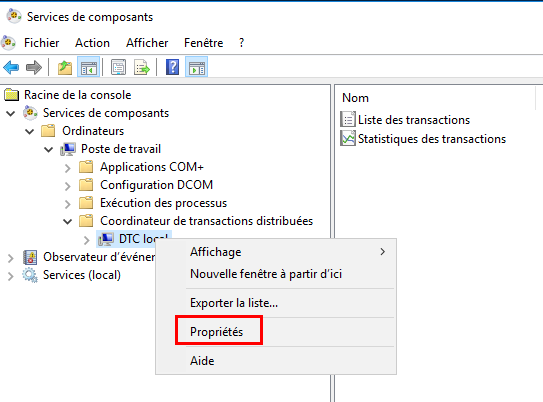Expand the Applications COM+ folder
Viewport: 543px width, 402px height.
68,168
